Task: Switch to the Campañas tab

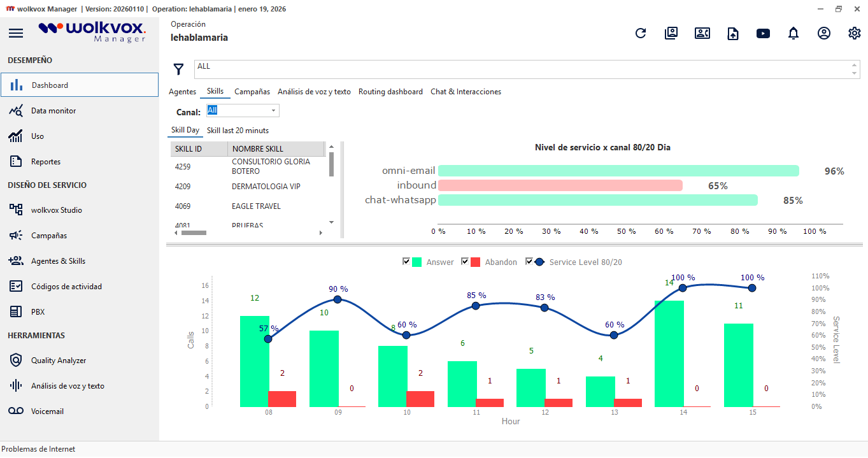Action: click(252, 92)
